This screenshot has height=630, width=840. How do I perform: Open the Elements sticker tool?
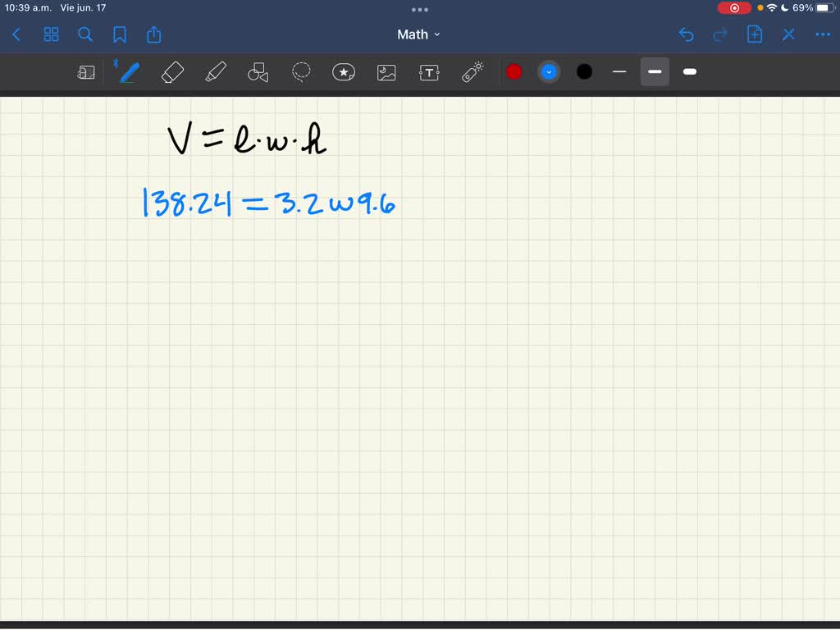click(343, 72)
